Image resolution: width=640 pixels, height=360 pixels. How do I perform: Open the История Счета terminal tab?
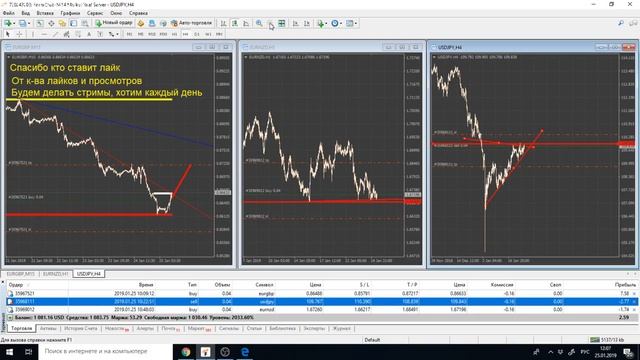point(81,328)
